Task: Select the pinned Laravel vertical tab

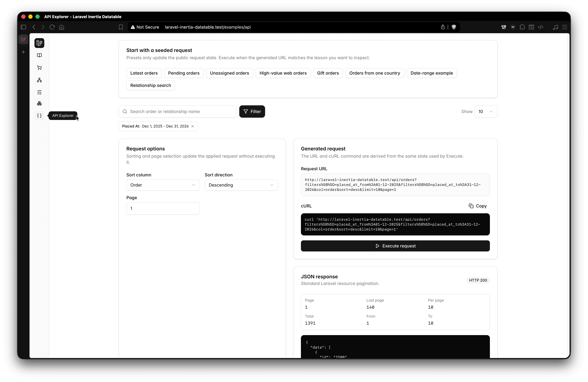Action: click(x=24, y=39)
